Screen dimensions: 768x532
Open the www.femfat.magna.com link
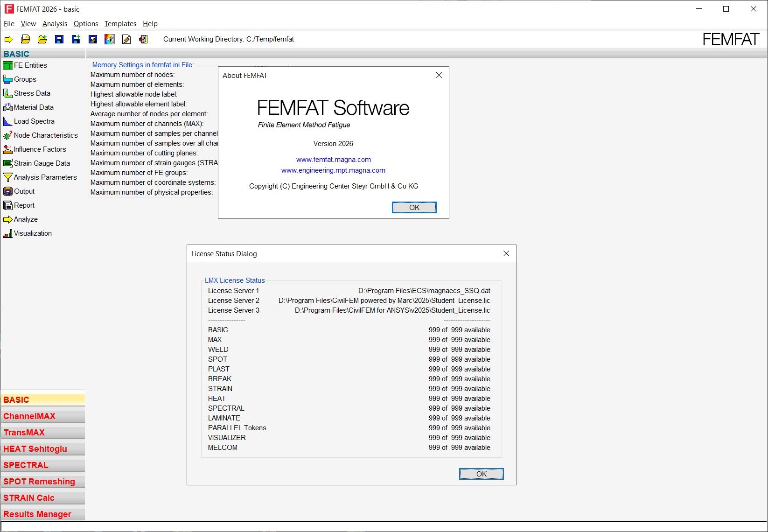tap(334, 160)
